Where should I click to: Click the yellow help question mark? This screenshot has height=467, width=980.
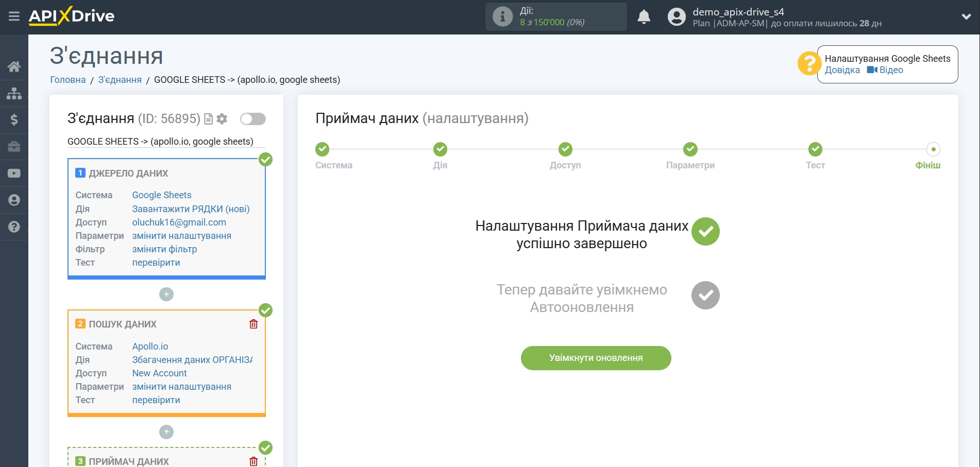(809, 63)
